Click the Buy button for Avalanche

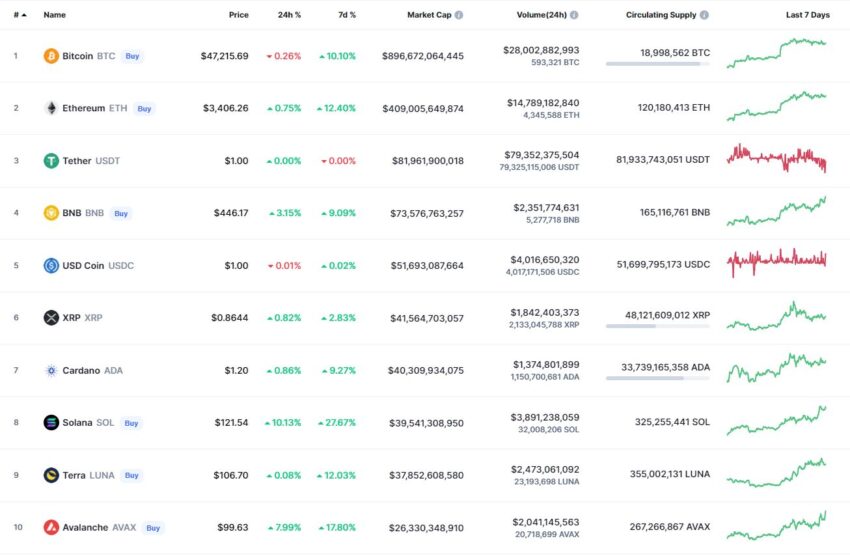(x=153, y=528)
